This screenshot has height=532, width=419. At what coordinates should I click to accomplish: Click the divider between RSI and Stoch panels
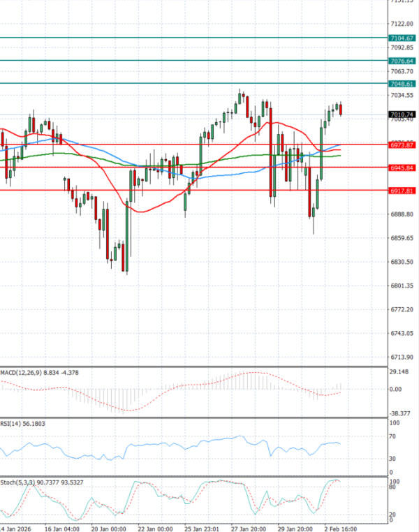(x=192, y=477)
